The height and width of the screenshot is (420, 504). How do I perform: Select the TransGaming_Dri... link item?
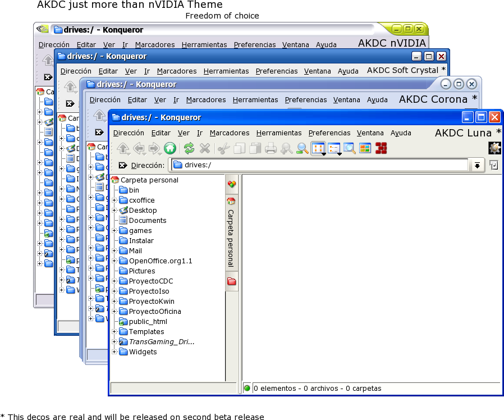pyautogui.click(x=157, y=342)
